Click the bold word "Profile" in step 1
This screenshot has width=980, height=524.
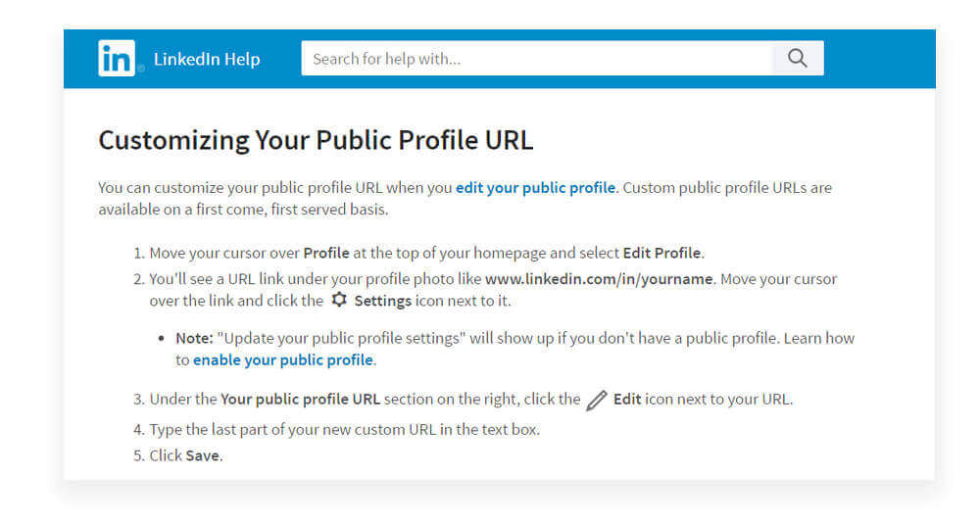326,253
